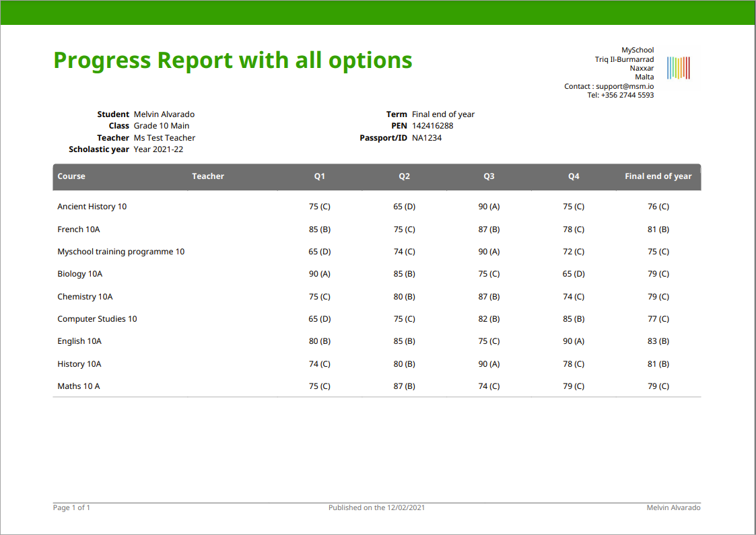The height and width of the screenshot is (535, 756).
Task: Select the French 10A course name
Action: point(79,229)
